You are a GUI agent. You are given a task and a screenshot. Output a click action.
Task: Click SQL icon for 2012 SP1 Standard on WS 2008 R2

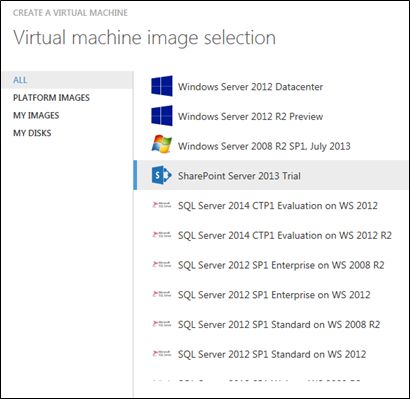coord(162,324)
